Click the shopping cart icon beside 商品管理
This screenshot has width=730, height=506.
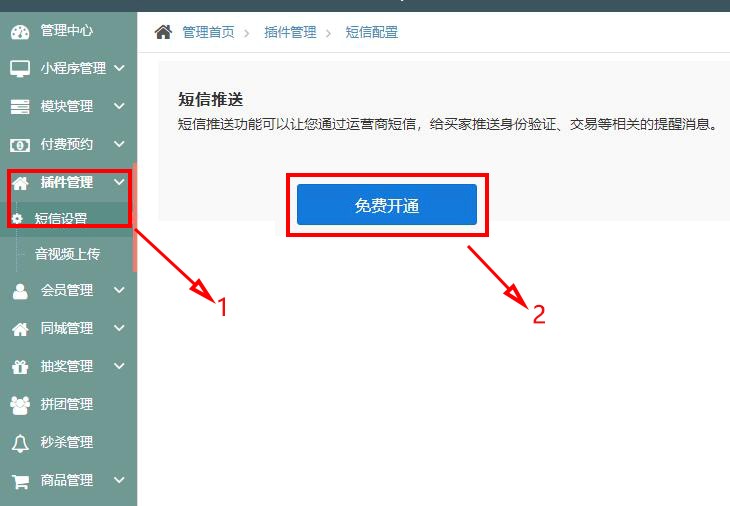[x=20, y=481]
